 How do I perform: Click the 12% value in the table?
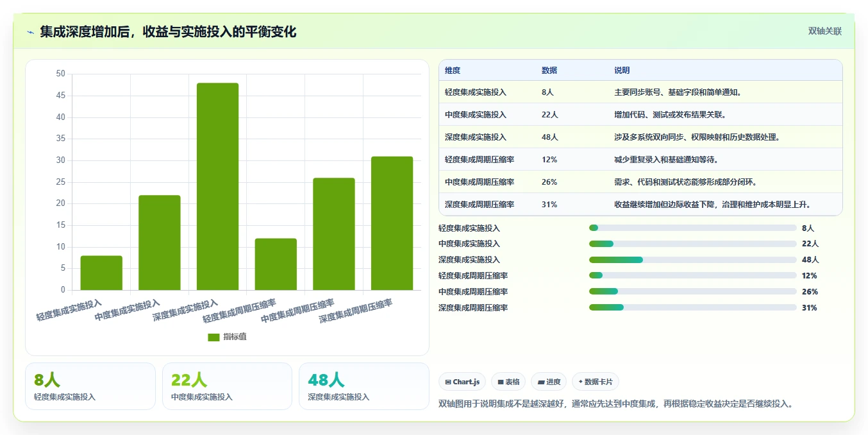[x=549, y=160]
